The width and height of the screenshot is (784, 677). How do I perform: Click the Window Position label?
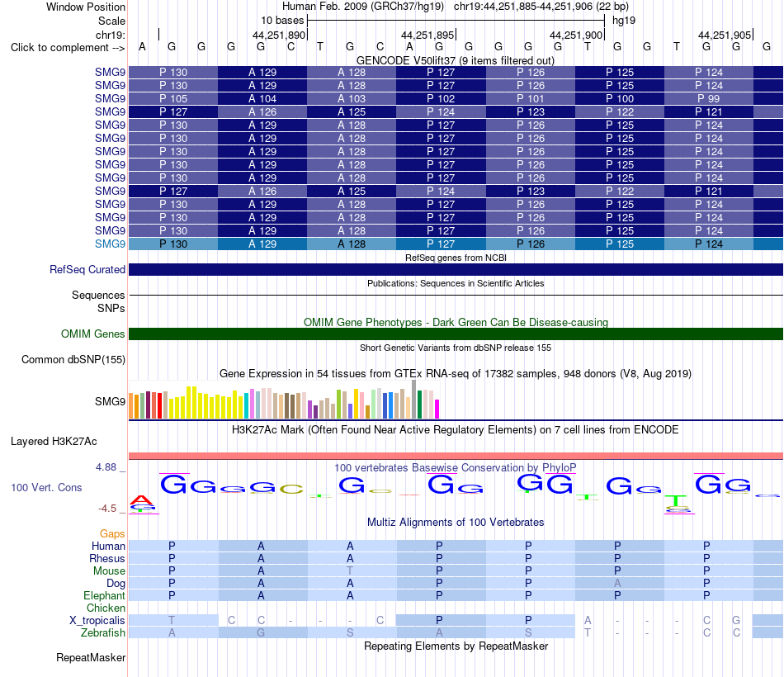86,7
